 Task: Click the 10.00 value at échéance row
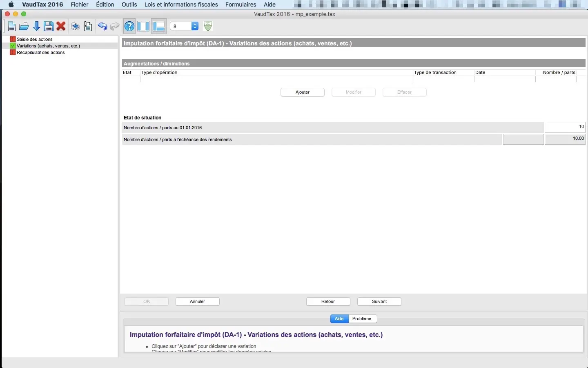tap(565, 139)
